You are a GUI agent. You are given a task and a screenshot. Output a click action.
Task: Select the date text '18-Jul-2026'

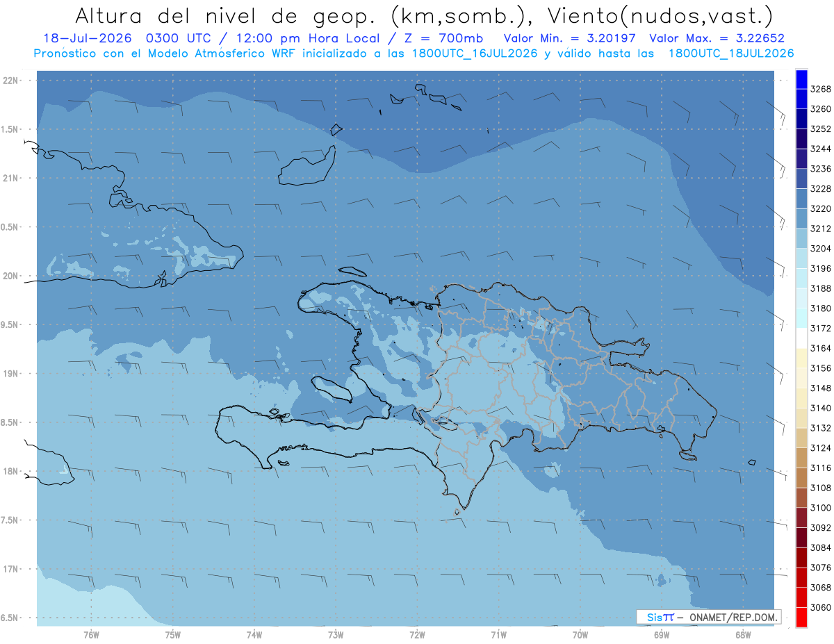coord(88,38)
